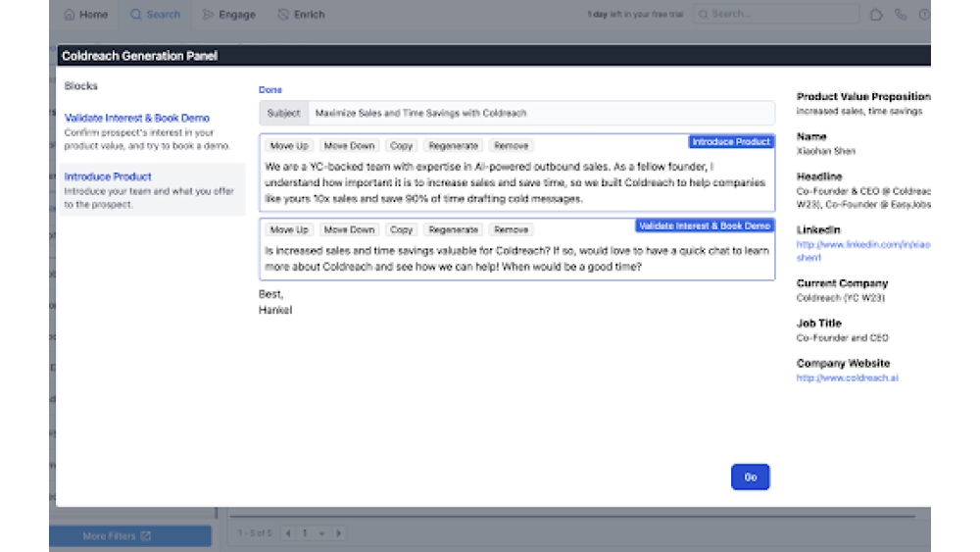Click the icon left of the phone icon
The height and width of the screenshot is (552, 980).
click(x=876, y=15)
